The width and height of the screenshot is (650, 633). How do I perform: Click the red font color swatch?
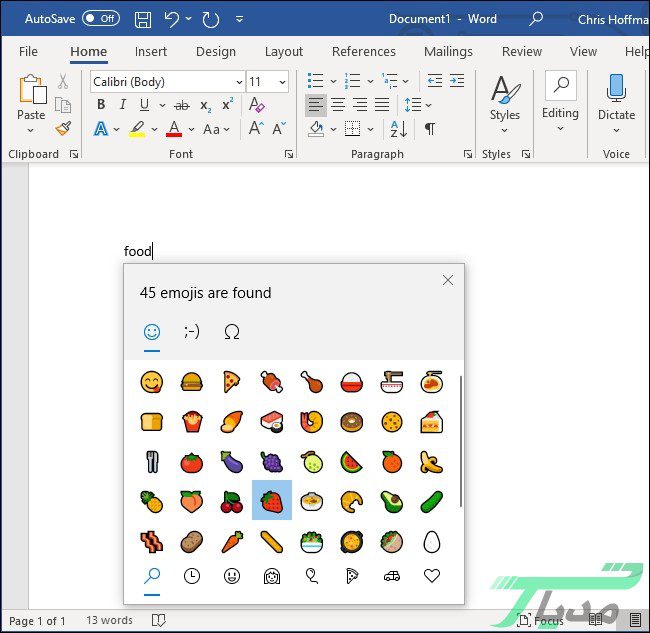click(173, 129)
